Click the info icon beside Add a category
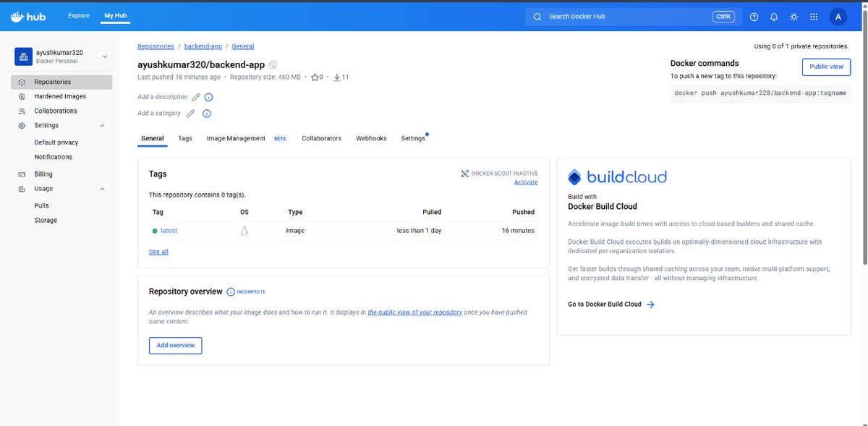Viewport: 868px width, 426px height. point(206,114)
